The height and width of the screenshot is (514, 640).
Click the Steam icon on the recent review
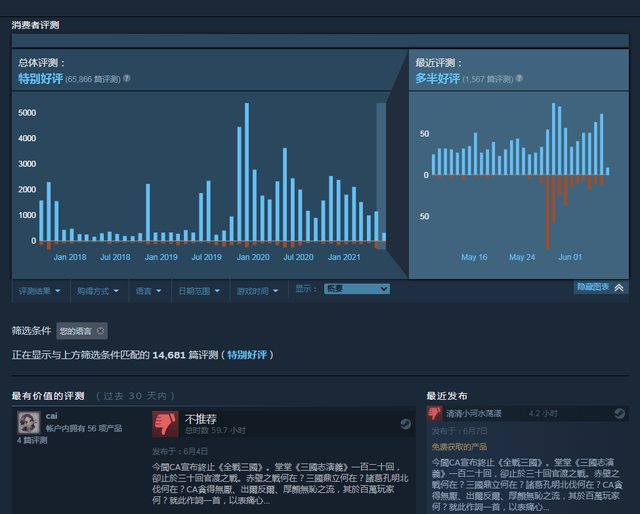619,412
